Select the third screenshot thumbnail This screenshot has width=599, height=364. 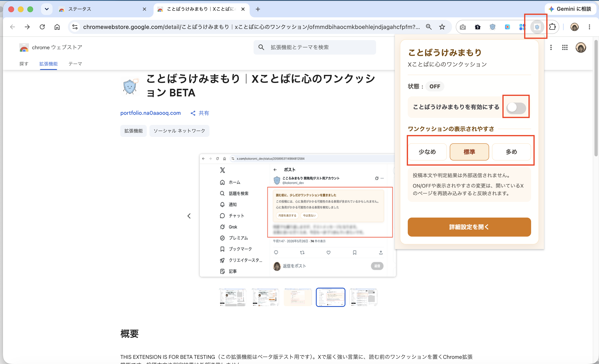pos(298,297)
